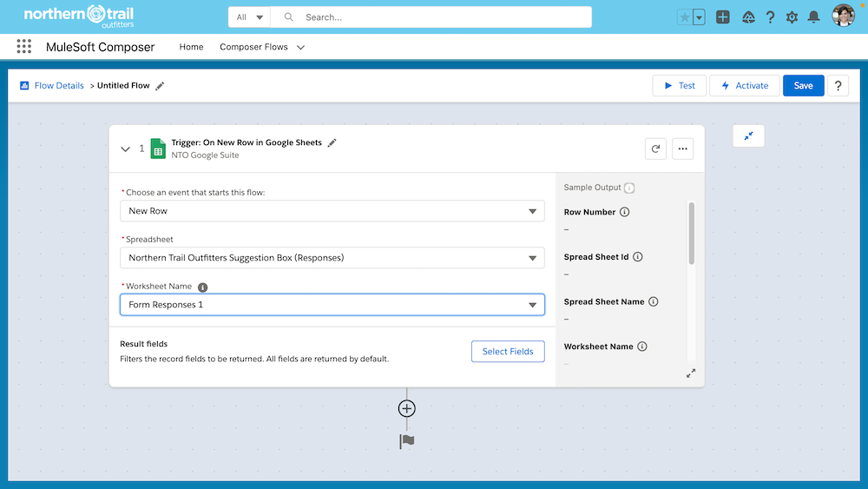Click the Activate button
868x489 pixels.
click(745, 86)
